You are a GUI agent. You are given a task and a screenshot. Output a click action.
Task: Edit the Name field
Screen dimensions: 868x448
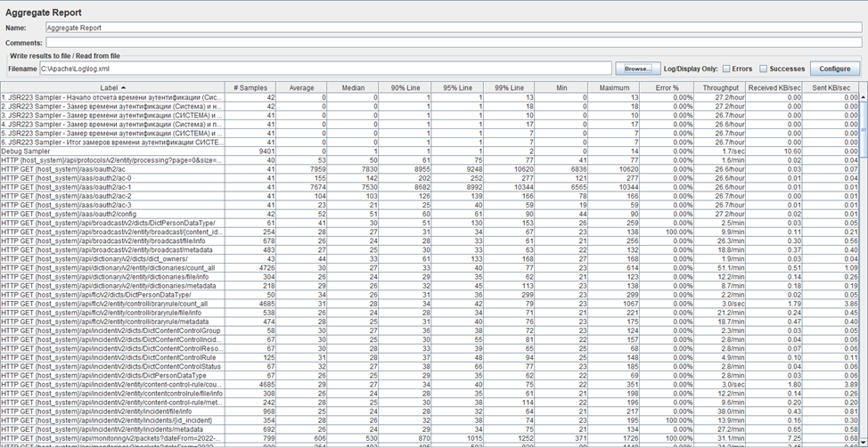click(x=454, y=27)
